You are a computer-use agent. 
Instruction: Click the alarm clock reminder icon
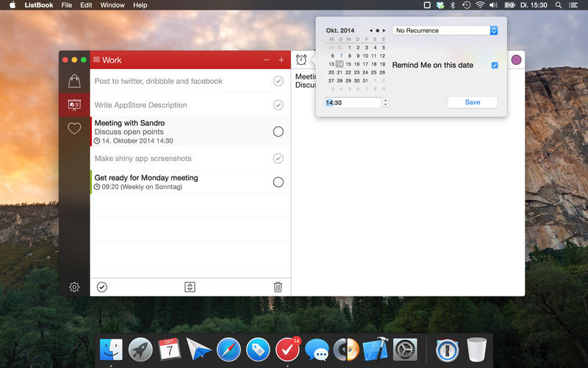(x=301, y=60)
